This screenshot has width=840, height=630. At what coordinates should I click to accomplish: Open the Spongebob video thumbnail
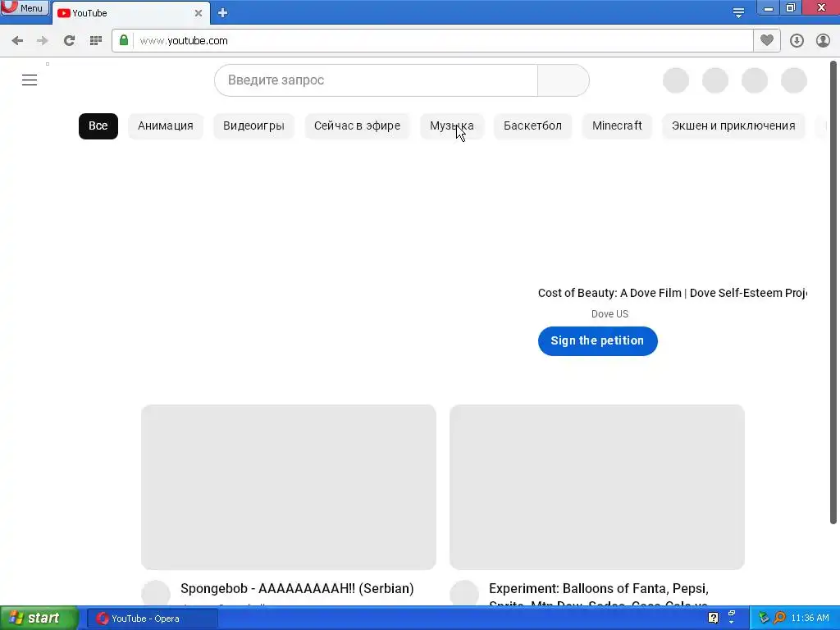point(289,487)
